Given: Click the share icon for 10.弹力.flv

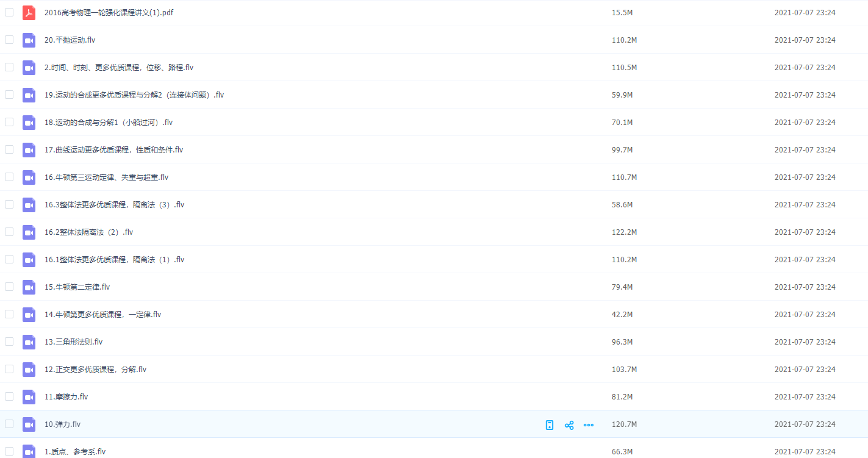Looking at the screenshot, I should pyautogui.click(x=569, y=425).
